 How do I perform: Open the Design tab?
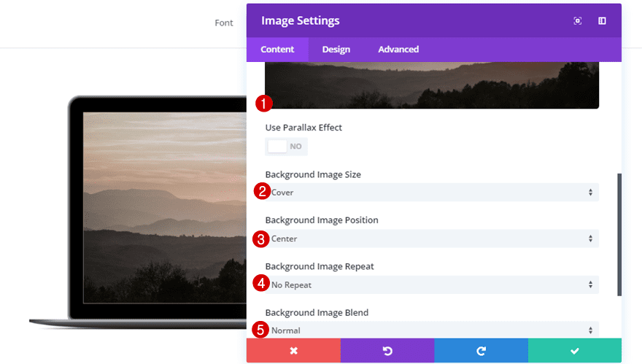tap(336, 50)
